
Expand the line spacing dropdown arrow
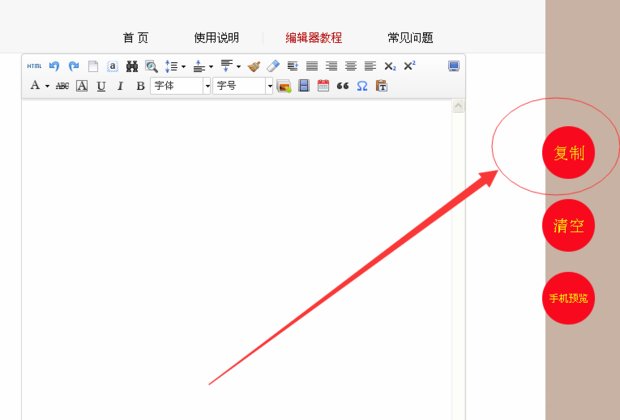183,66
